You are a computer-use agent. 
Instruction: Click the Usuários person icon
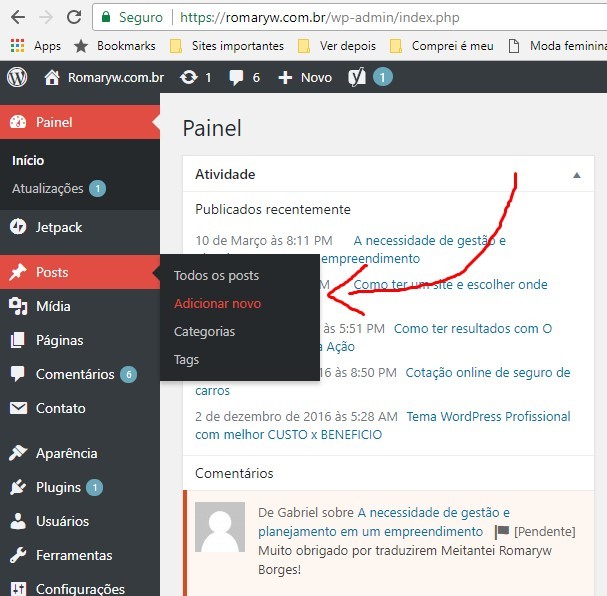(18, 521)
